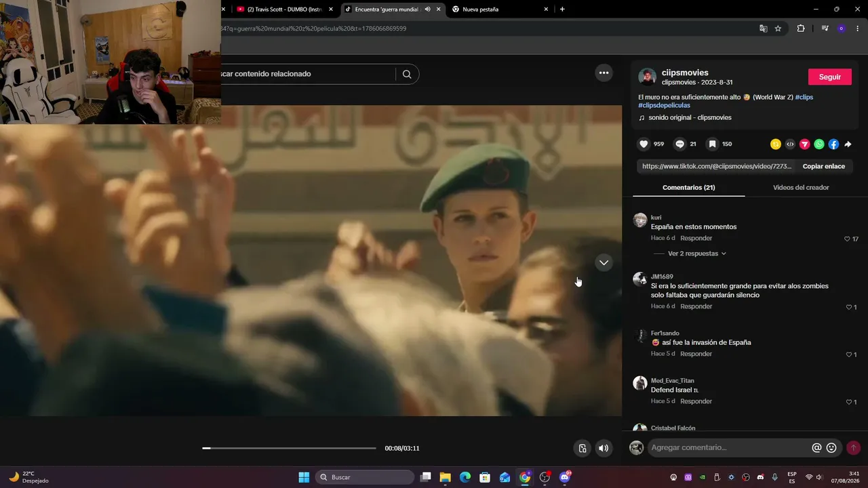Repost the video with the yellow icon

776,144
